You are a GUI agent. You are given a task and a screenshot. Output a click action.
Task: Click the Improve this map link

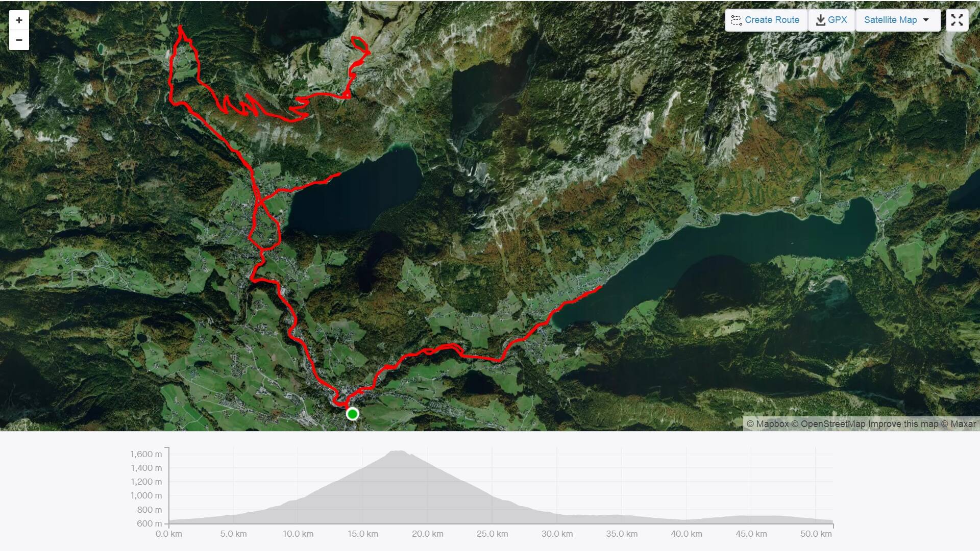pyautogui.click(x=903, y=424)
